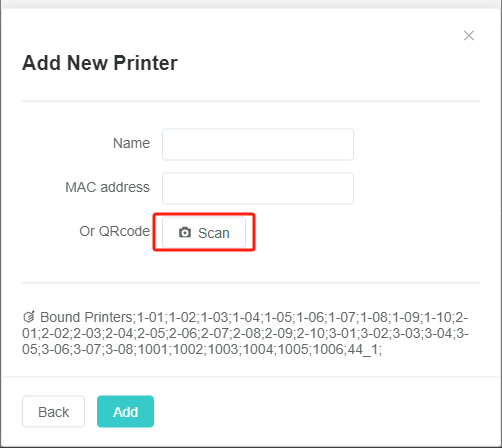Click the Bound Printers label text

point(86,317)
